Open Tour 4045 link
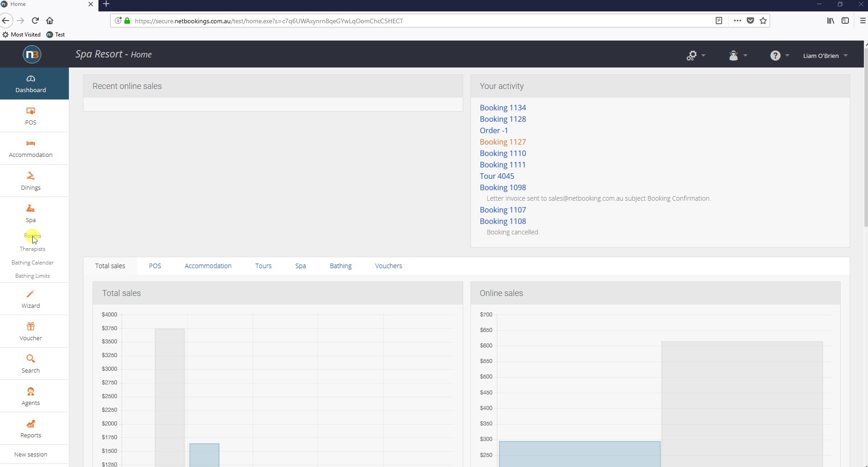 click(x=496, y=176)
